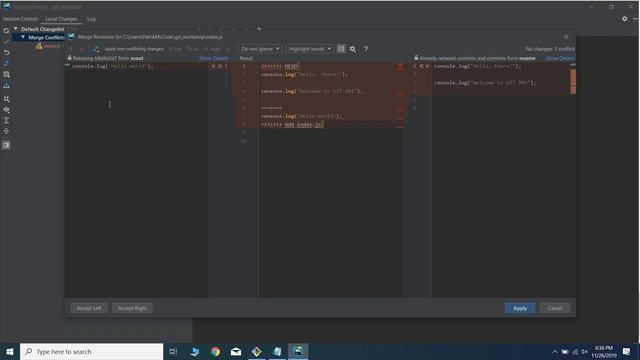
Task: Click error indicator at Result pane top
Action: pos(400,65)
